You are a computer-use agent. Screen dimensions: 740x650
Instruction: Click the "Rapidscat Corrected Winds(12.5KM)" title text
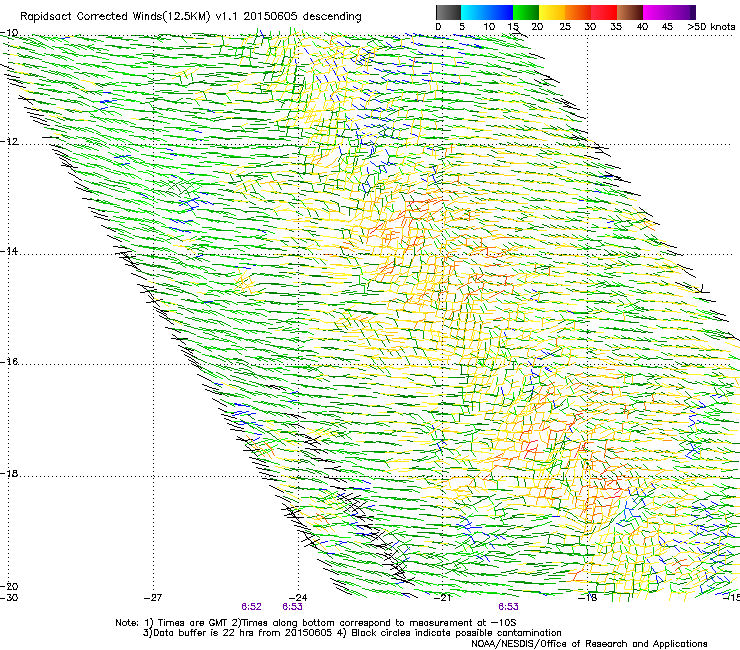pos(115,17)
